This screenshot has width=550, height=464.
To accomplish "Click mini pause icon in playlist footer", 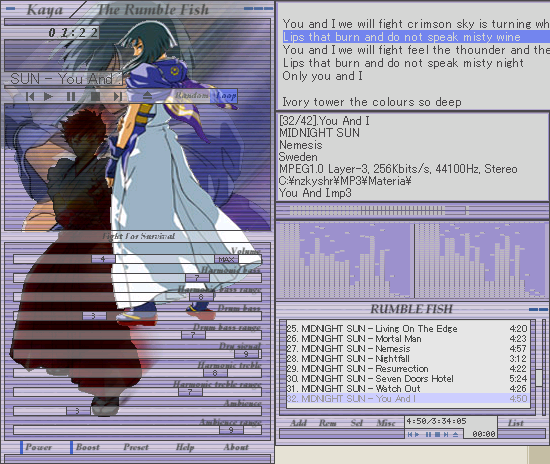I will tap(429, 435).
